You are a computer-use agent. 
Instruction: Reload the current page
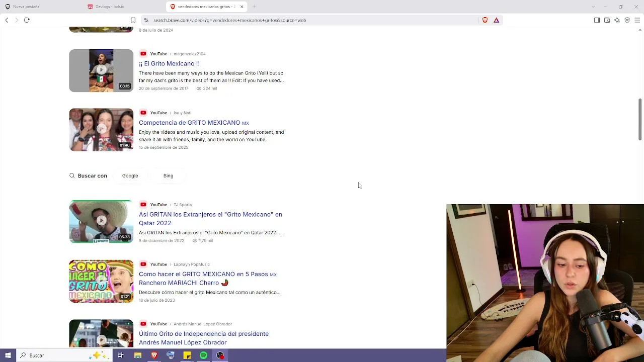(27, 20)
